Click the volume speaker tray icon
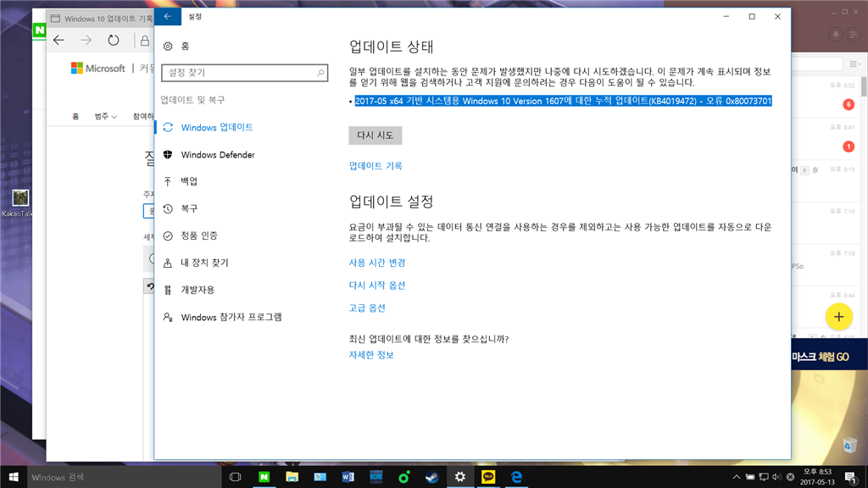Viewport: 868px width, 488px height. coord(776,477)
